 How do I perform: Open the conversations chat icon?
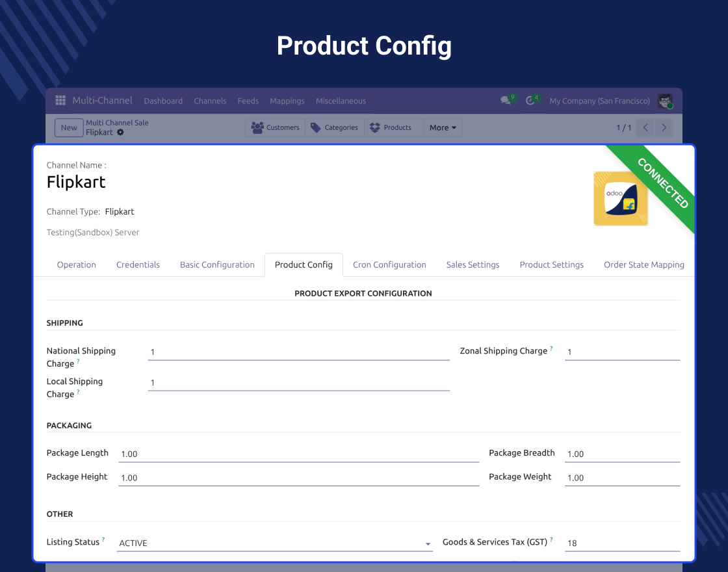click(506, 100)
